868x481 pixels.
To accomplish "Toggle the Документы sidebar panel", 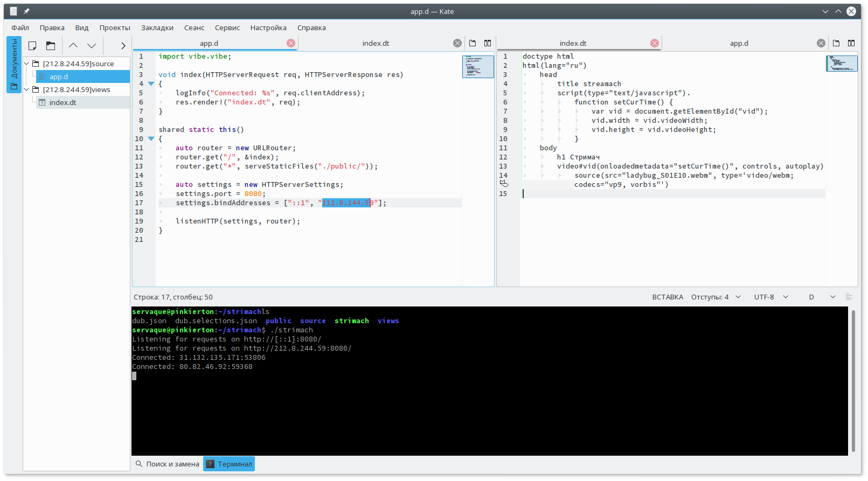I will (x=14, y=65).
